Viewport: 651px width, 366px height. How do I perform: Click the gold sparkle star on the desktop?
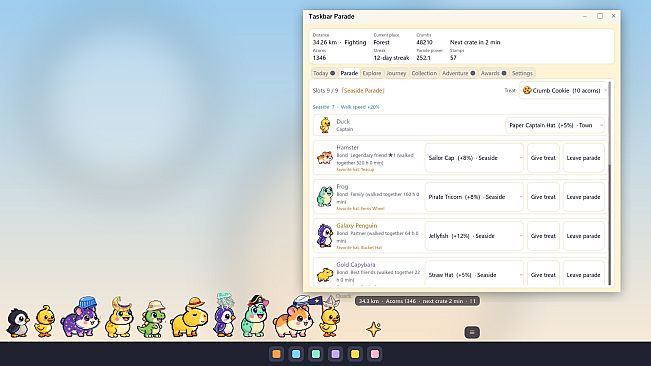pos(373,329)
